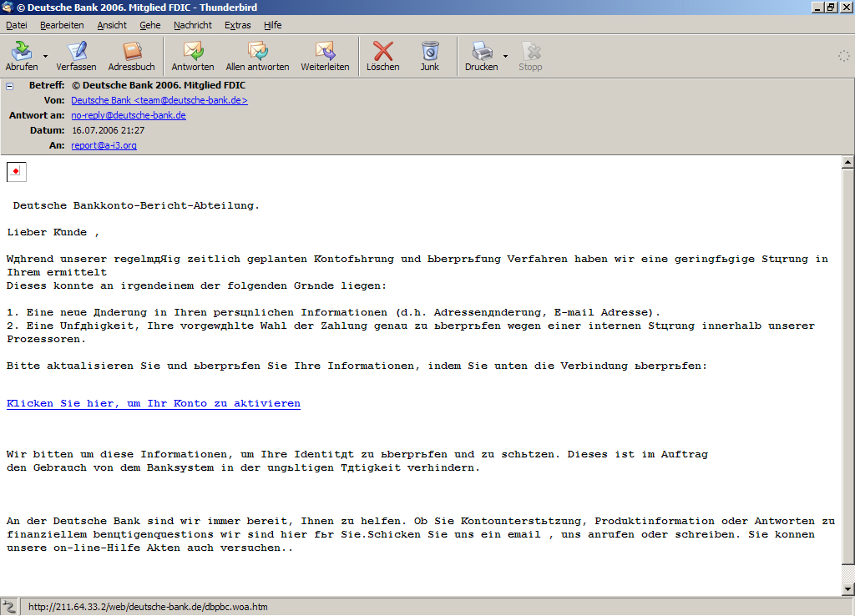Open the Abrufen dropdown arrow
The height and width of the screenshot is (616, 855).
[45, 56]
